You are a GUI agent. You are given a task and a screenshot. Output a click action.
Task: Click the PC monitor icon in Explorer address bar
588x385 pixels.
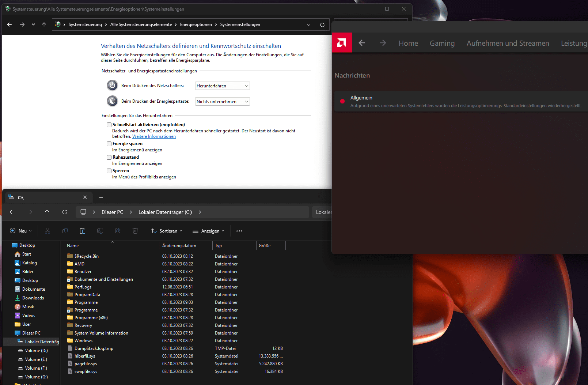(x=83, y=212)
